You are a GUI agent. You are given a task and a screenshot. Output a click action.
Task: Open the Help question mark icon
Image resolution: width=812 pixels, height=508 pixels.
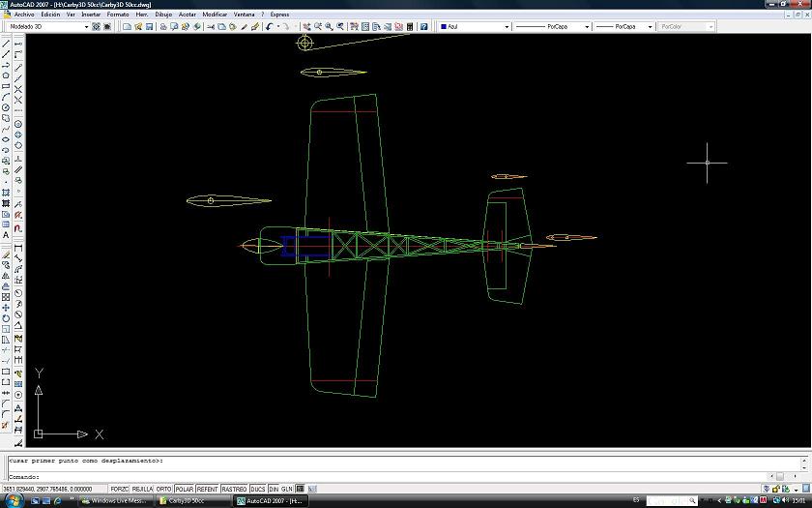(424, 27)
